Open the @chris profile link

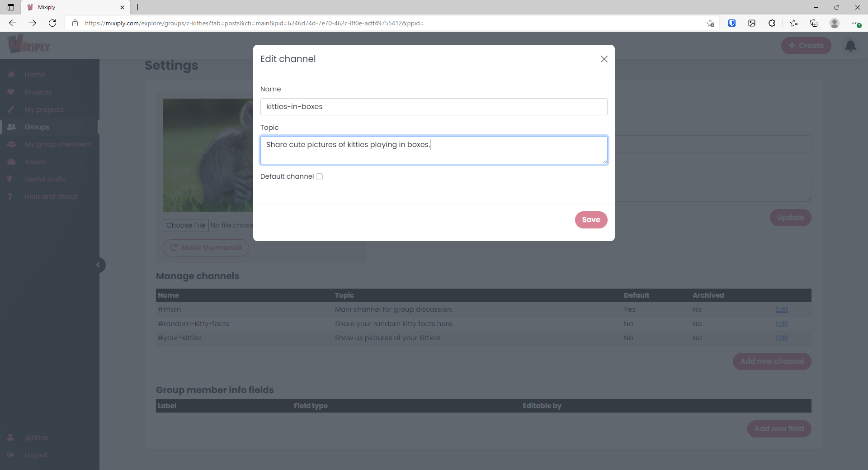pos(36,437)
